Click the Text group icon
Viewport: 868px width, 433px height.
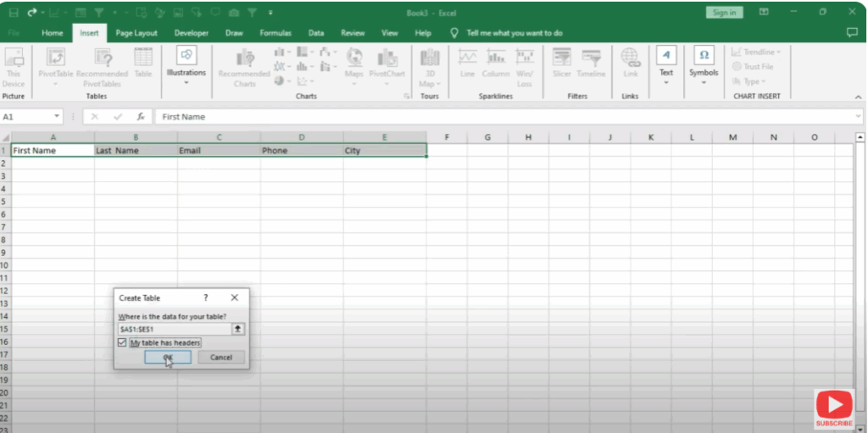click(666, 55)
